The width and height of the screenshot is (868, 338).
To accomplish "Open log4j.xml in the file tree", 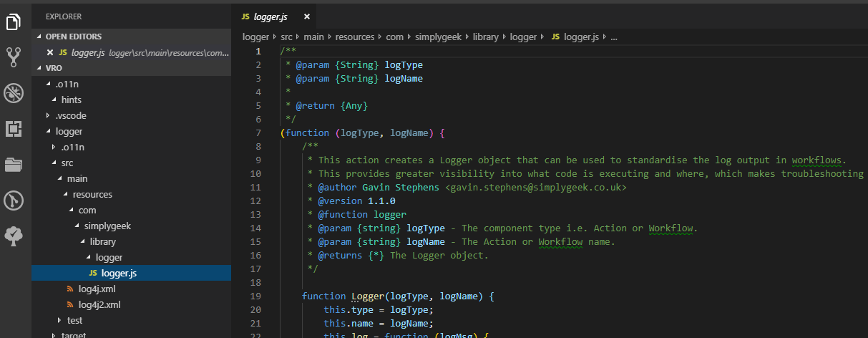I will [131, 289].
